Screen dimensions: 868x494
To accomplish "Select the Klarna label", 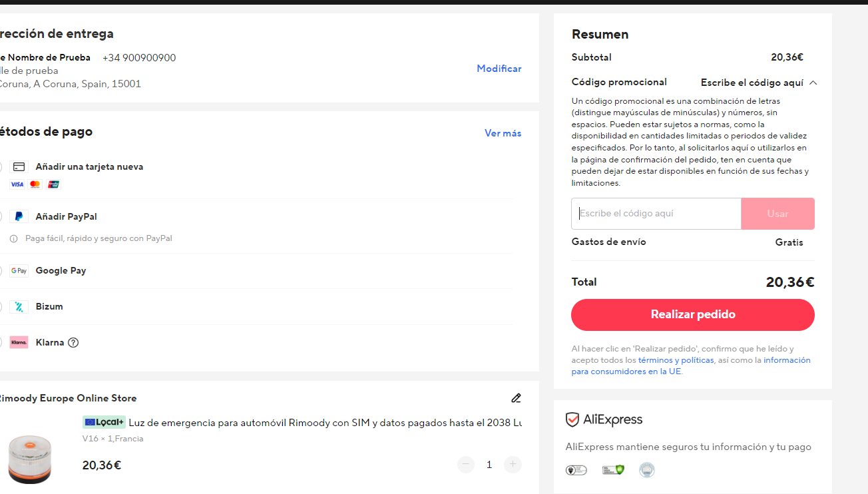I will point(50,343).
